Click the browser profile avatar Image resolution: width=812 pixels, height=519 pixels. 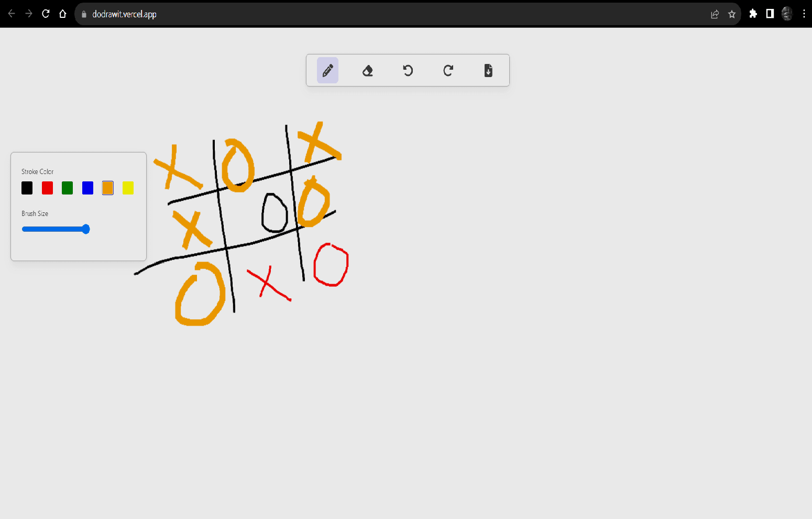click(x=786, y=14)
